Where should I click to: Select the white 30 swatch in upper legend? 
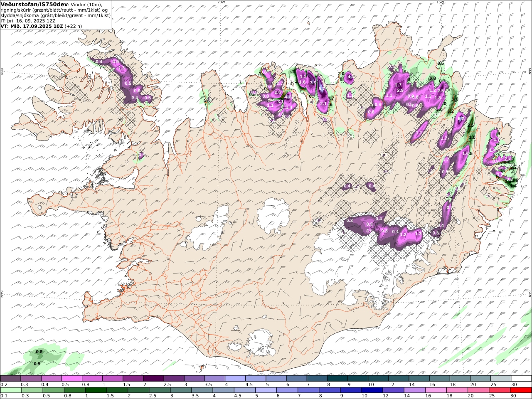click(521, 378)
